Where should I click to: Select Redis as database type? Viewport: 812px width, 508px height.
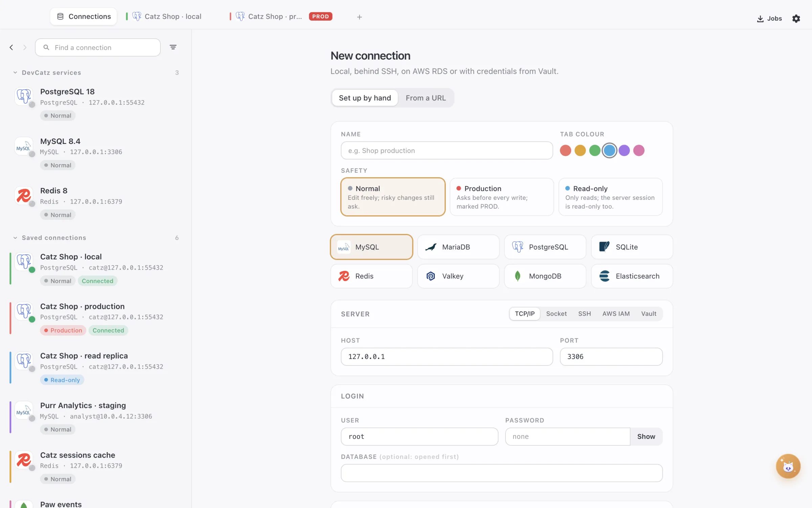[371, 276]
